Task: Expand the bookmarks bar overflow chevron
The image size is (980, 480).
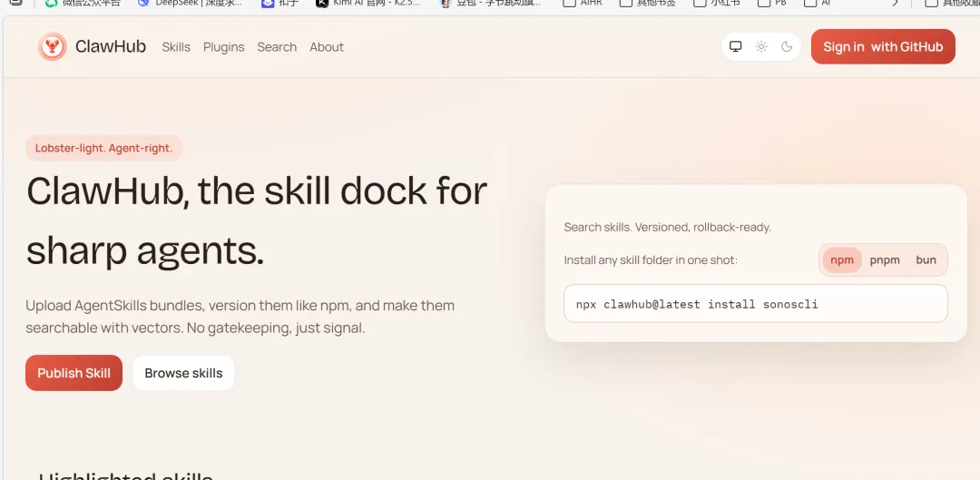Action: point(895,3)
